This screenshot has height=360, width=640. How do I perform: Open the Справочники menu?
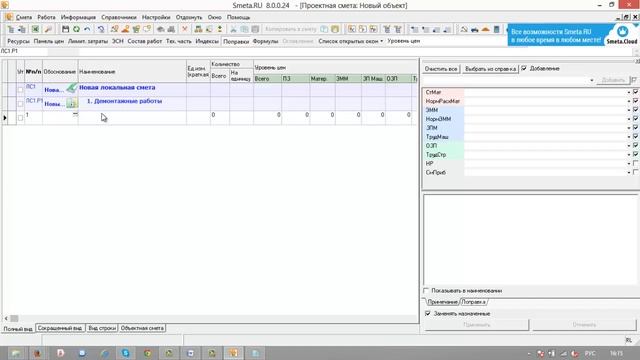pyautogui.click(x=119, y=17)
